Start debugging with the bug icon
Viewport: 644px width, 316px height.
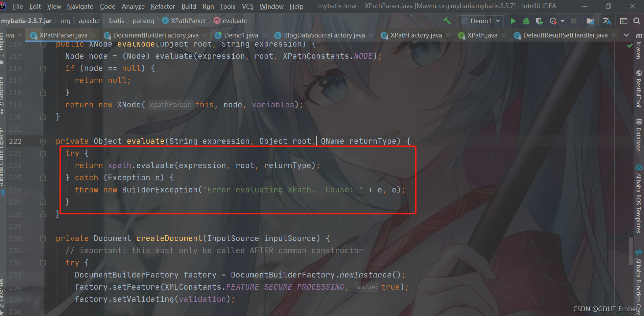coord(526,21)
